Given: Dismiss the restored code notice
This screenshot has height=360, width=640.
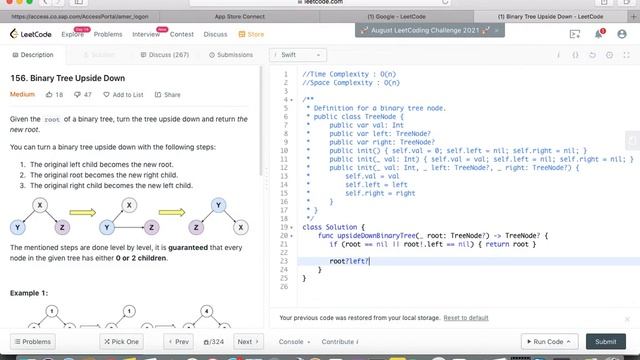Looking at the screenshot, I should click(x=627, y=319).
